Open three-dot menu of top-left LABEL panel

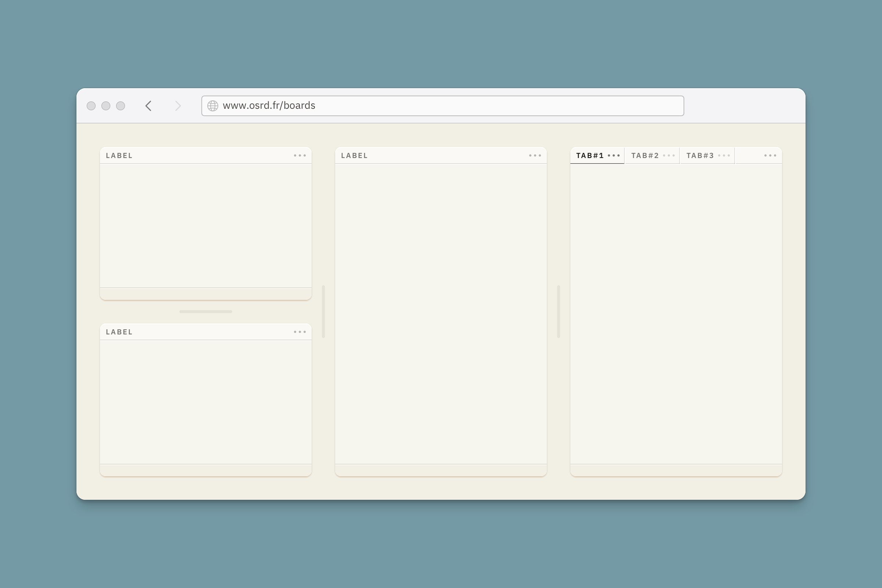click(300, 155)
